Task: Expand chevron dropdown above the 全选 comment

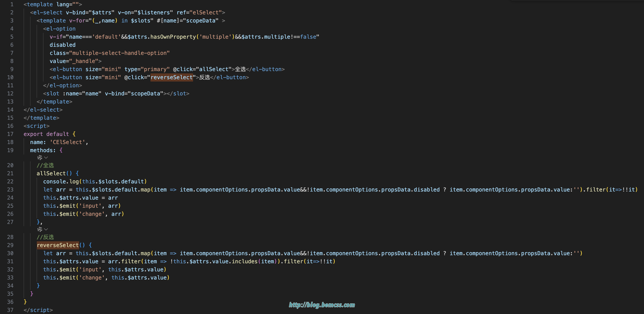Action: (46, 157)
